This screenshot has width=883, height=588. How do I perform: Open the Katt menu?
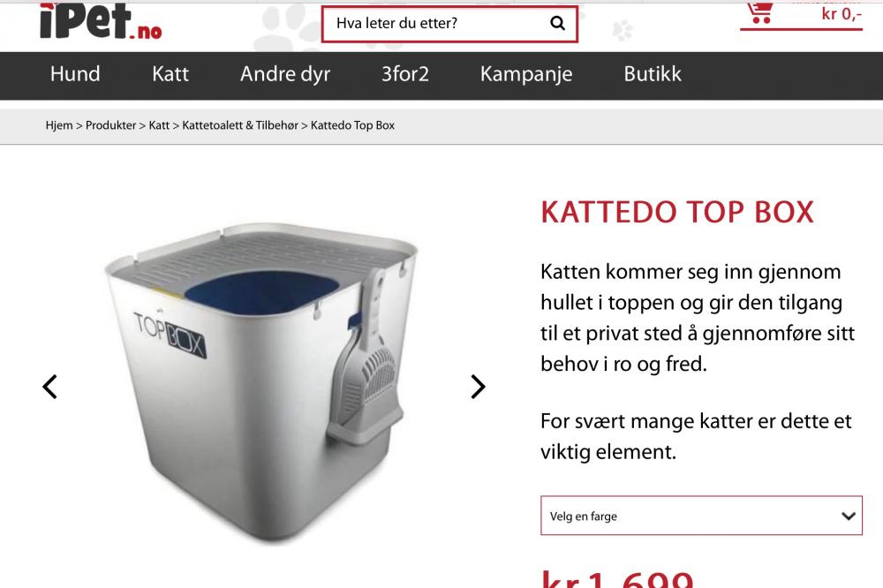click(x=170, y=74)
